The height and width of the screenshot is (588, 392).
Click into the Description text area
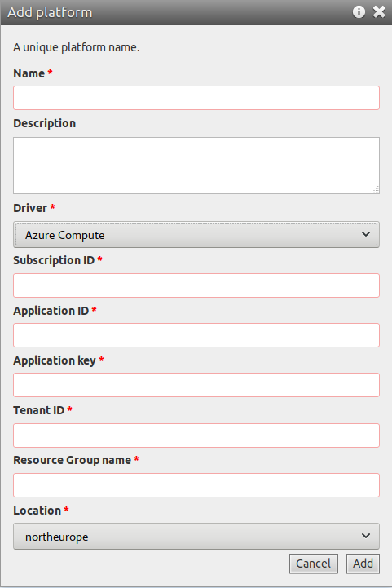196,166
